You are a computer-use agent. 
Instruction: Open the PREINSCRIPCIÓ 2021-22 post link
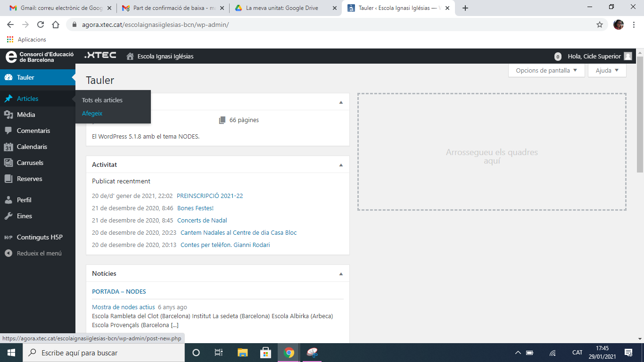pyautogui.click(x=209, y=196)
